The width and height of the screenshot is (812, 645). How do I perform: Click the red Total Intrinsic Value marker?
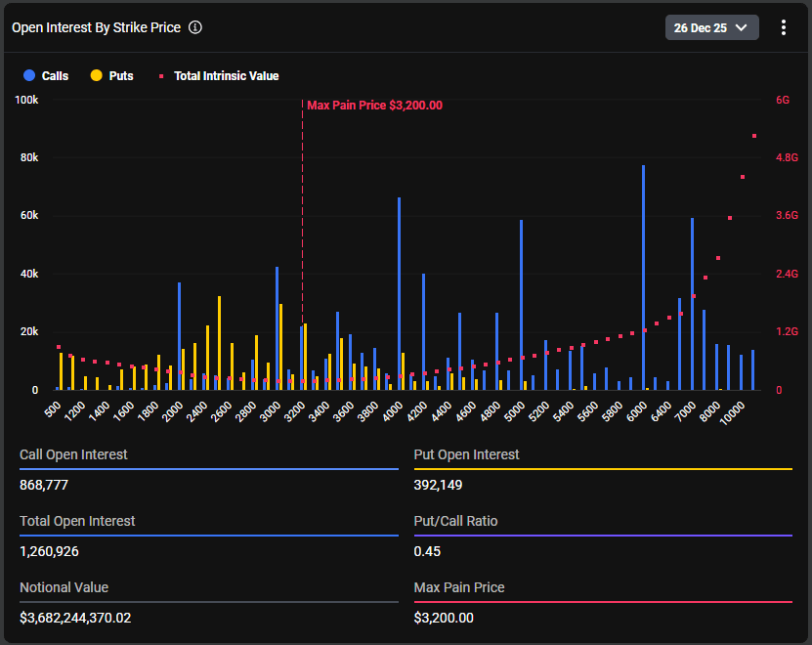[x=161, y=76]
